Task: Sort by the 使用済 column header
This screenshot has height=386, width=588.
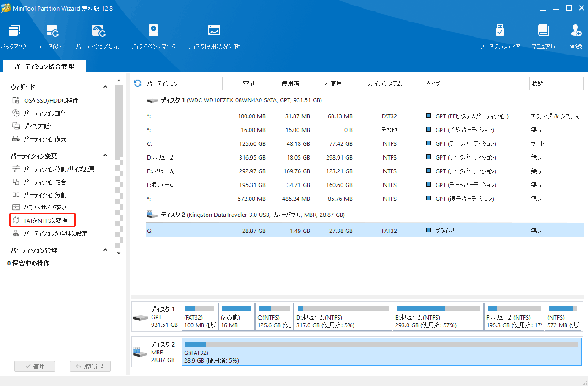Action: click(289, 83)
